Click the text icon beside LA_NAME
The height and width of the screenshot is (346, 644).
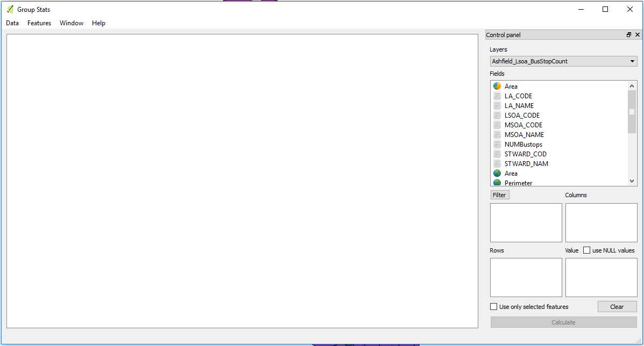click(x=497, y=105)
